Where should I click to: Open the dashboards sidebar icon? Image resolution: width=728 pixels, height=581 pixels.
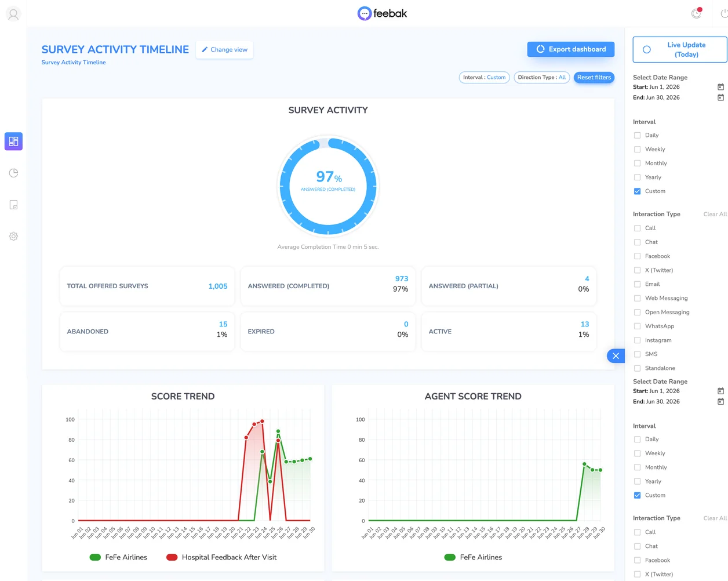click(x=13, y=141)
